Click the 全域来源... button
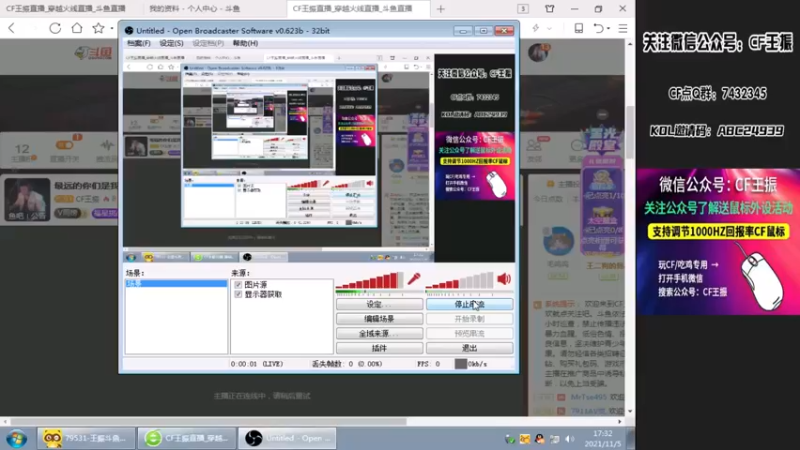The width and height of the screenshot is (800, 450). [x=379, y=333]
